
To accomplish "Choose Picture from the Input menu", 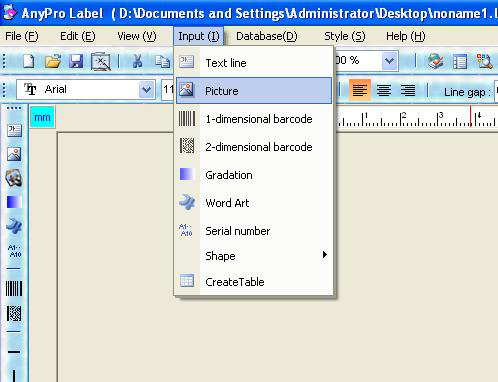I will (254, 91).
